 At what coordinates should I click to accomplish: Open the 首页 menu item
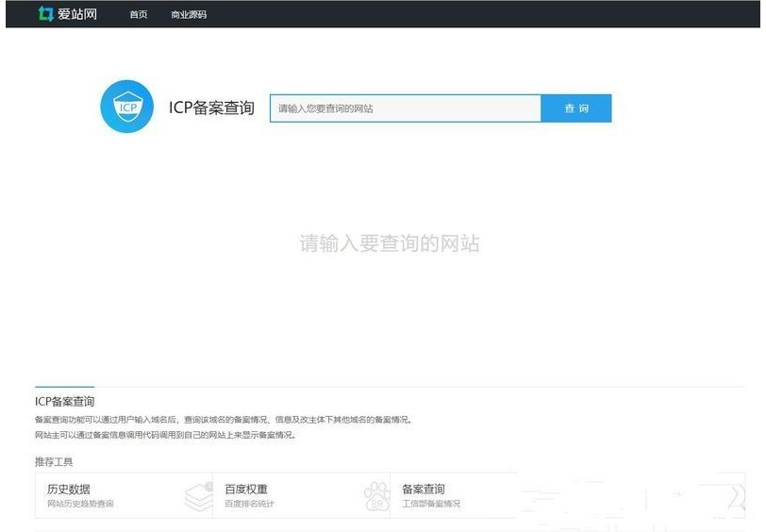click(139, 15)
